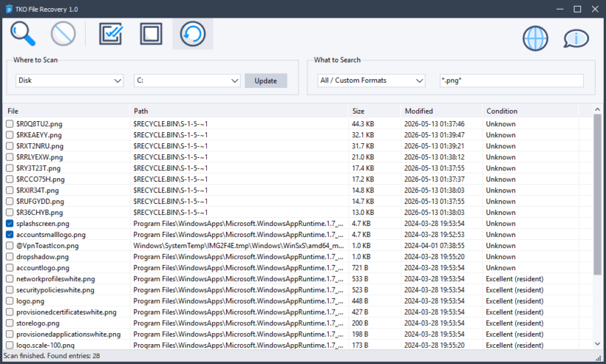Viewport: 606px width, 364px height.
Task: Click the 721 B size cell
Action: tap(360, 268)
